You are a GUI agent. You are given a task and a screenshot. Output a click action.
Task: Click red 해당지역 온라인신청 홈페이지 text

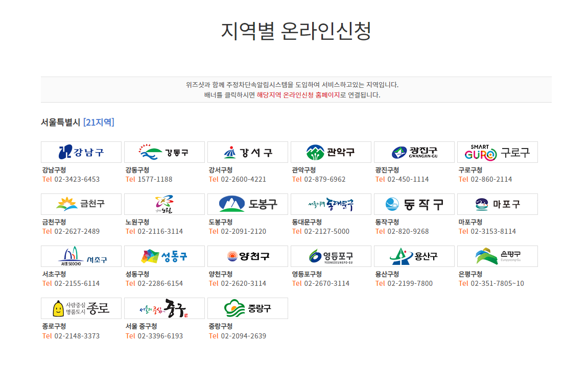pos(298,95)
